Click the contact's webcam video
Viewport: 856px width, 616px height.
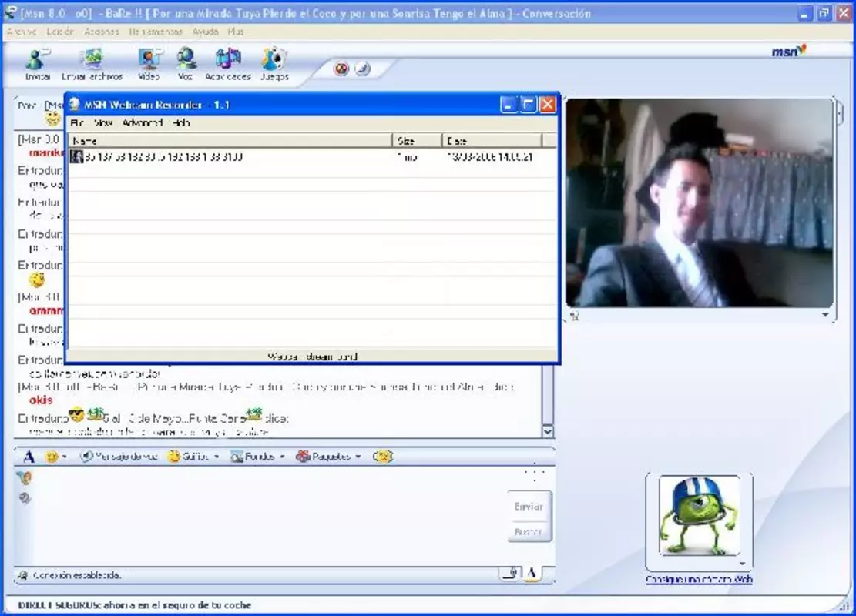click(700, 203)
